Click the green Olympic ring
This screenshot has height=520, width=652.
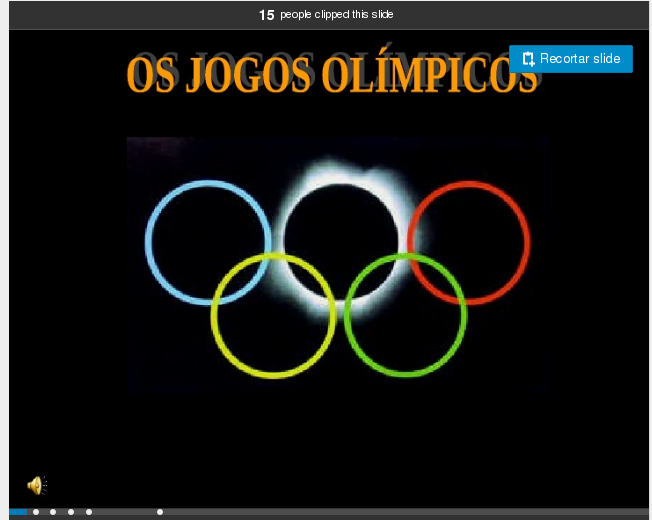click(x=348, y=316)
